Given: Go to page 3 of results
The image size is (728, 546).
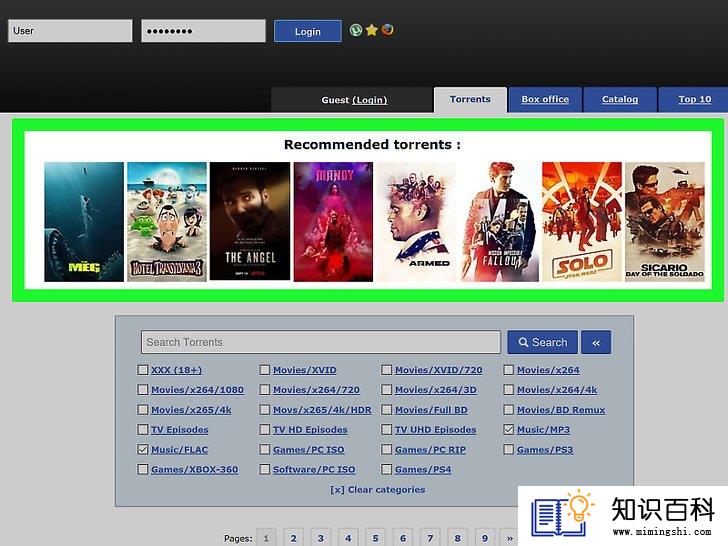Looking at the screenshot, I should (321, 538).
